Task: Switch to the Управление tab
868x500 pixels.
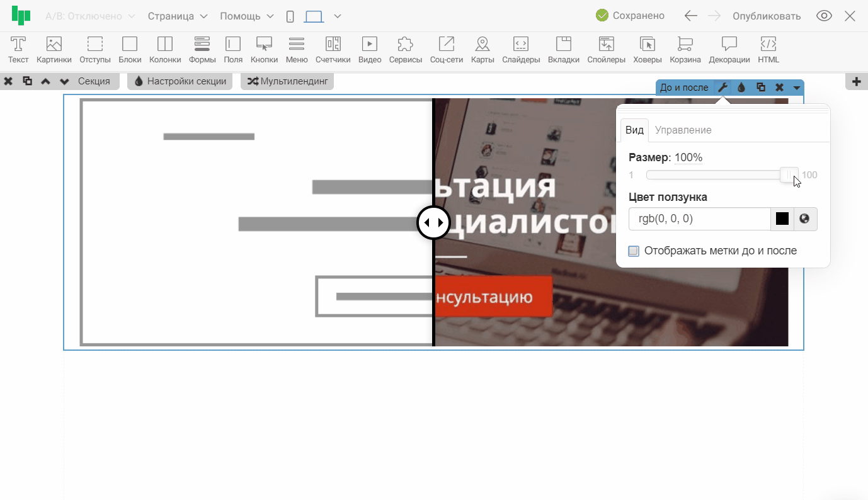Action: 683,130
